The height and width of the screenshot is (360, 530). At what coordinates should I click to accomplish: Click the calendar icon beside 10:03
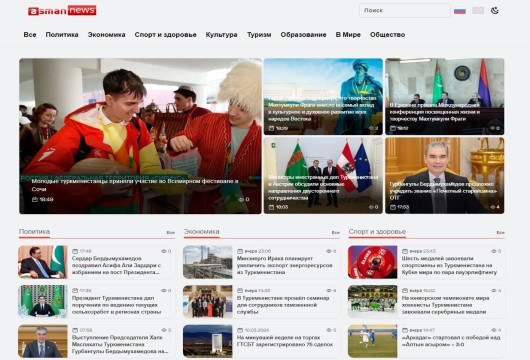pyautogui.click(x=271, y=207)
